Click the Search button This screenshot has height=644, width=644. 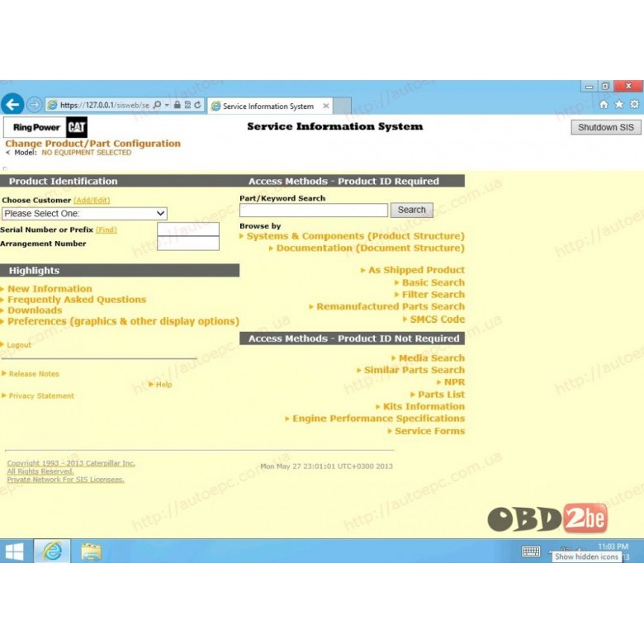pos(411,210)
